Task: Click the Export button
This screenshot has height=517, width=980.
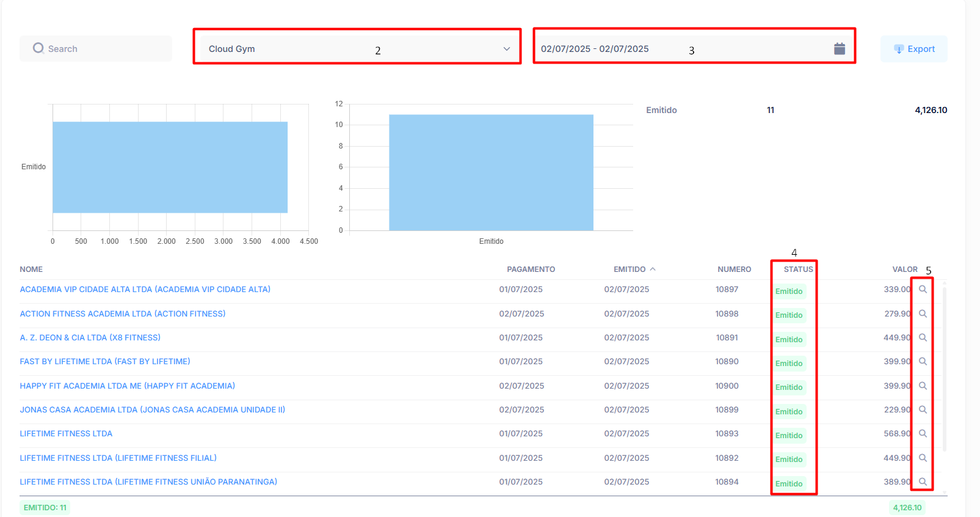Action: (914, 49)
